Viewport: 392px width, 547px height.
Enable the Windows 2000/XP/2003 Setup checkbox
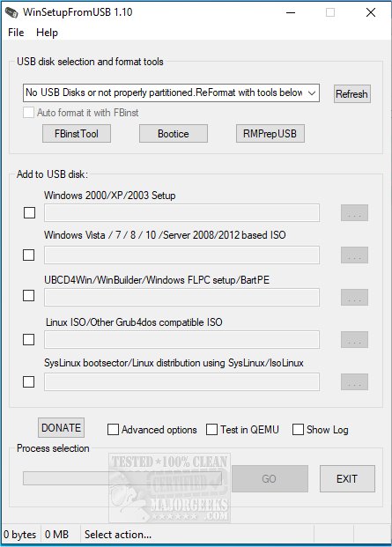point(29,212)
